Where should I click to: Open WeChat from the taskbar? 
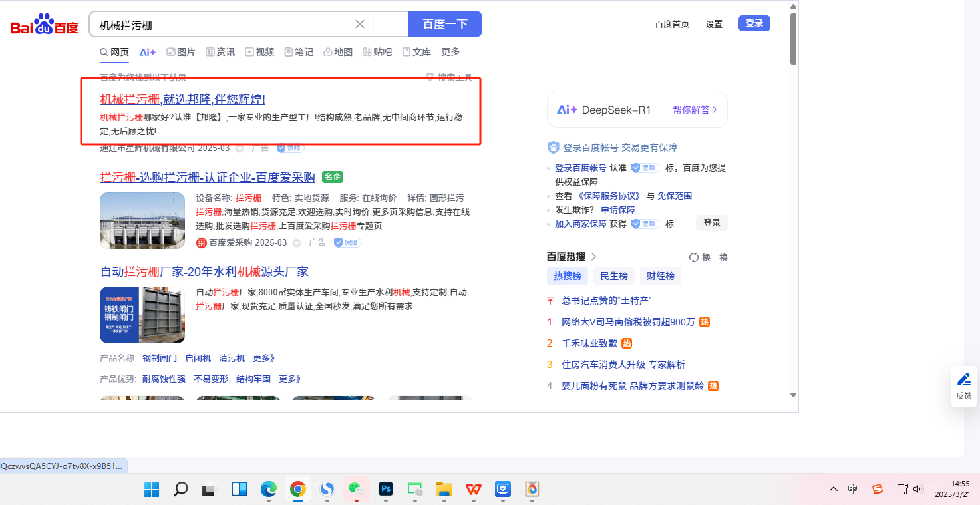[x=356, y=489]
